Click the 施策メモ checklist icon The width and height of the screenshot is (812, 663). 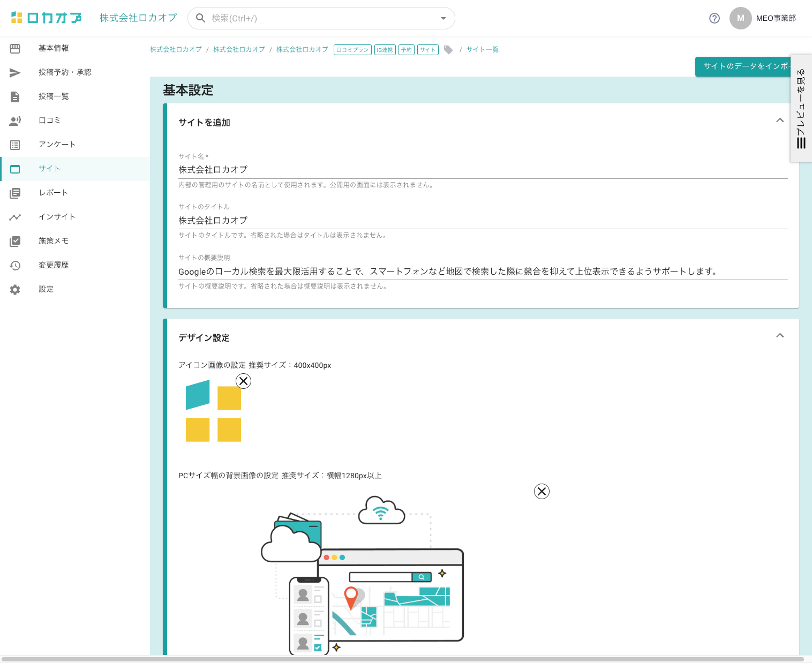[x=15, y=241]
